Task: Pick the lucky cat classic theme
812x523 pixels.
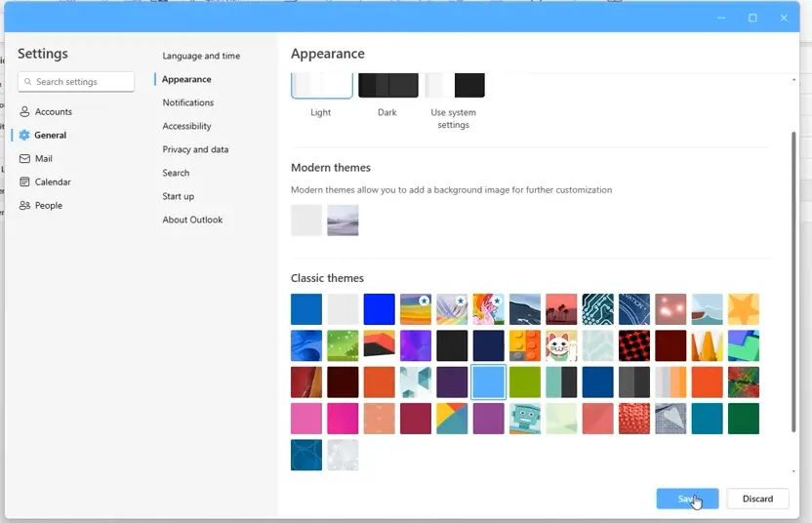Action: tap(561, 345)
